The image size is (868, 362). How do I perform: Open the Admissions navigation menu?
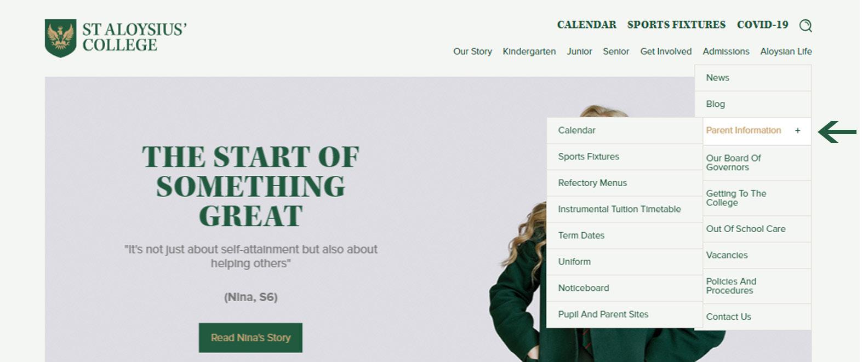coord(726,51)
